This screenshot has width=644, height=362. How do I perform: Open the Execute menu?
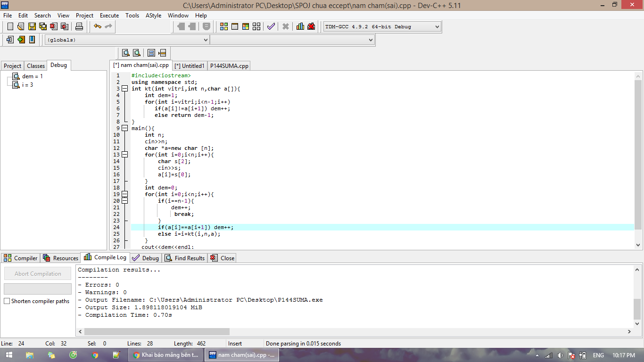(x=109, y=15)
